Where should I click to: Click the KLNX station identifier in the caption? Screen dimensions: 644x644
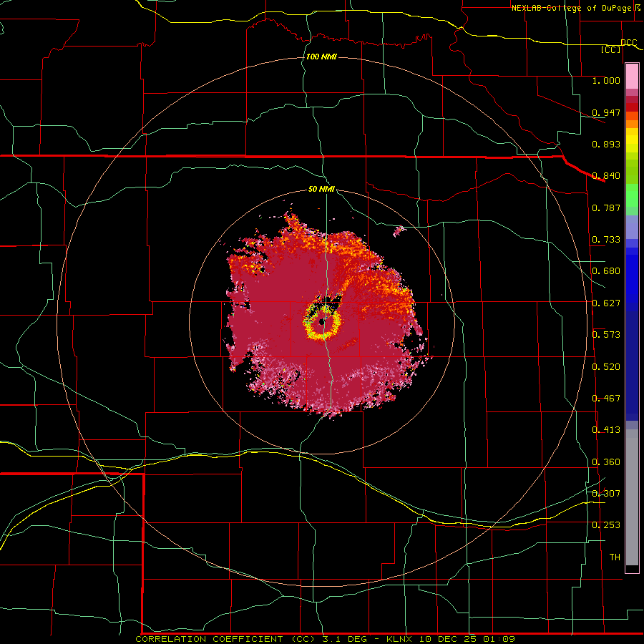[401, 639]
